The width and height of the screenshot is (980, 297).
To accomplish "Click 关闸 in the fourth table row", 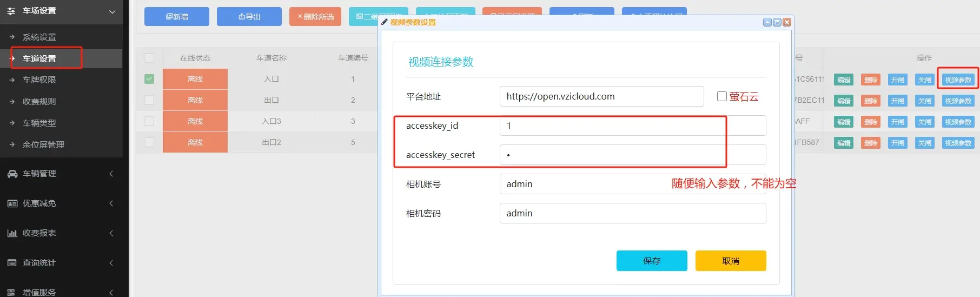I will (925, 143).
